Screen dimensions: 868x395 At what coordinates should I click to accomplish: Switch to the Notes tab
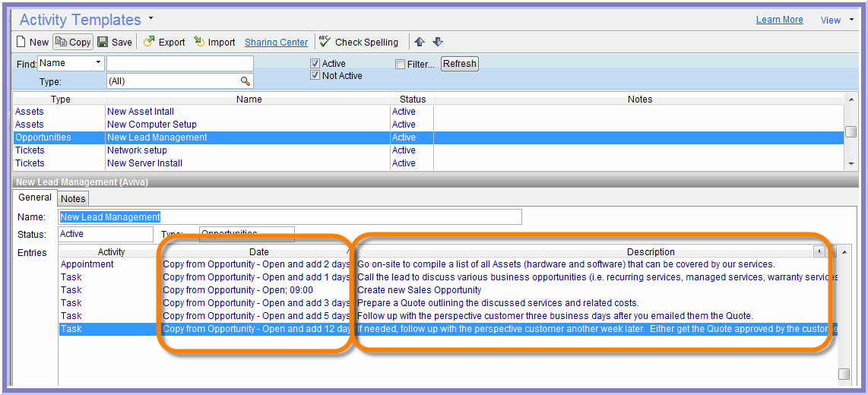coord(73,198)
